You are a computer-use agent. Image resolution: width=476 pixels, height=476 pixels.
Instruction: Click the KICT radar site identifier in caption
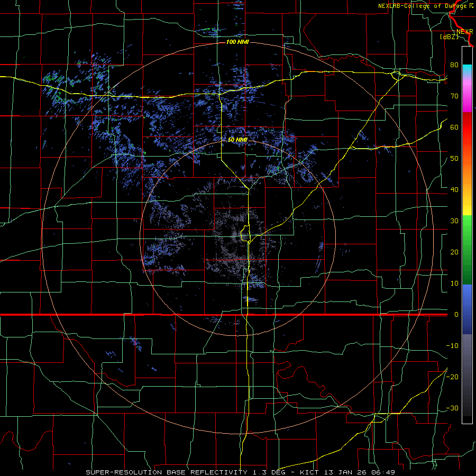point(309,472)
